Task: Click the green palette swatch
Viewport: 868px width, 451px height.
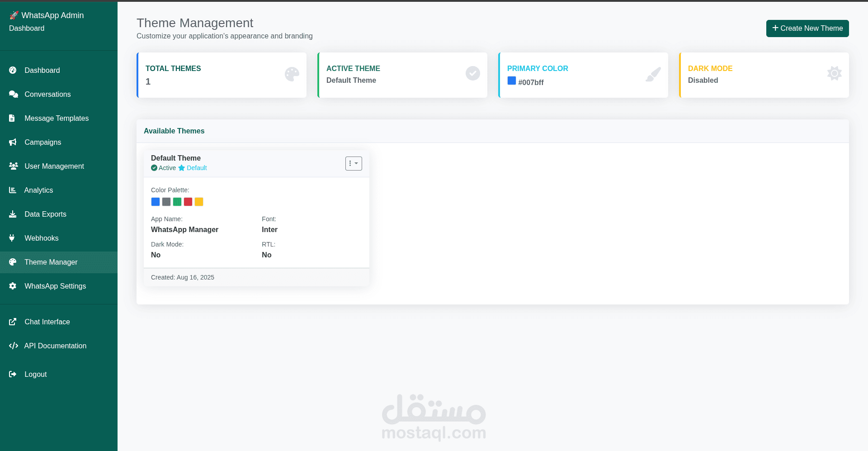Action: (177, 202)
